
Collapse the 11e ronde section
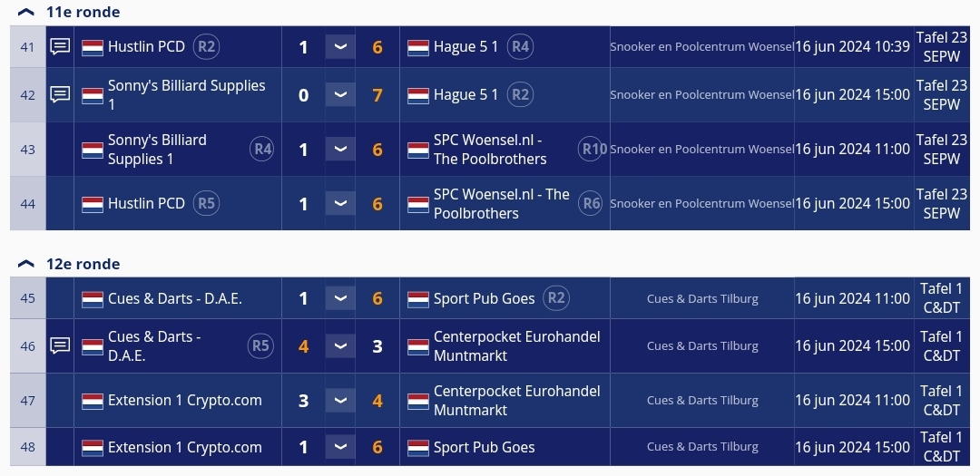(25, 12)
